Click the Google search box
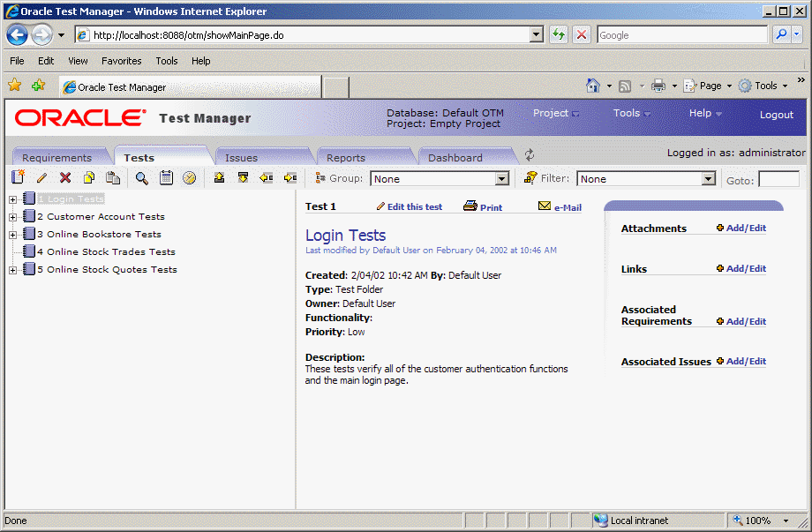This screenshot has width=812, height=532. (x=682, y=34)
